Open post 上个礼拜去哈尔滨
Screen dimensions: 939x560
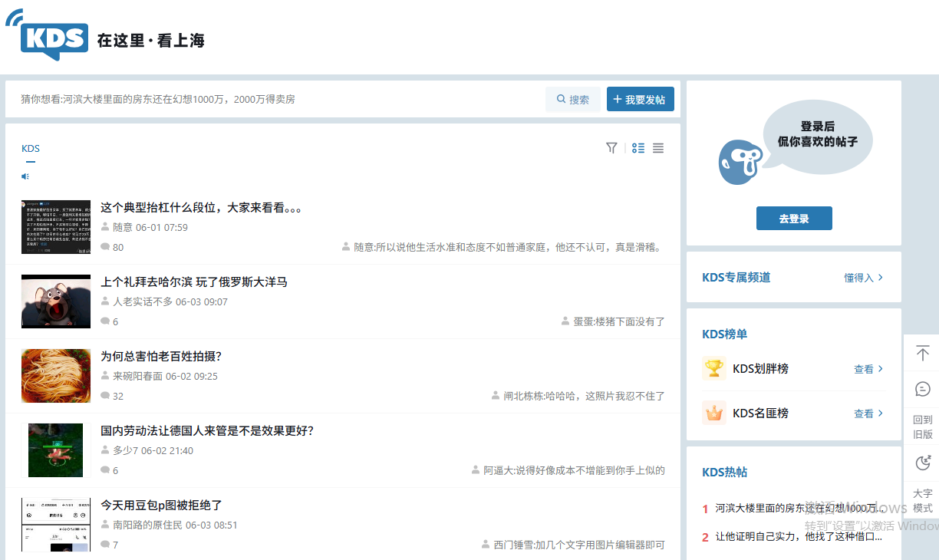click(194, 282)
